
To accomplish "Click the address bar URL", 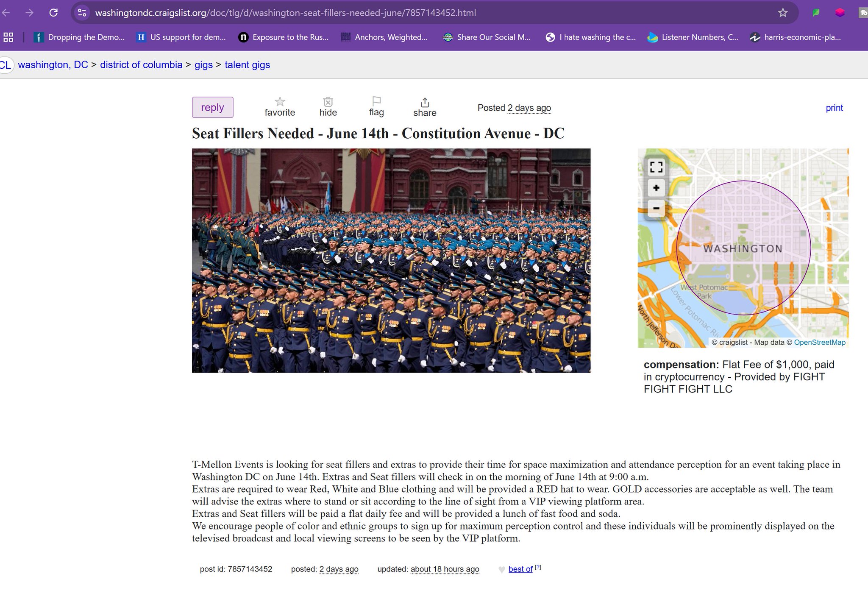I will tap(285, 13).
